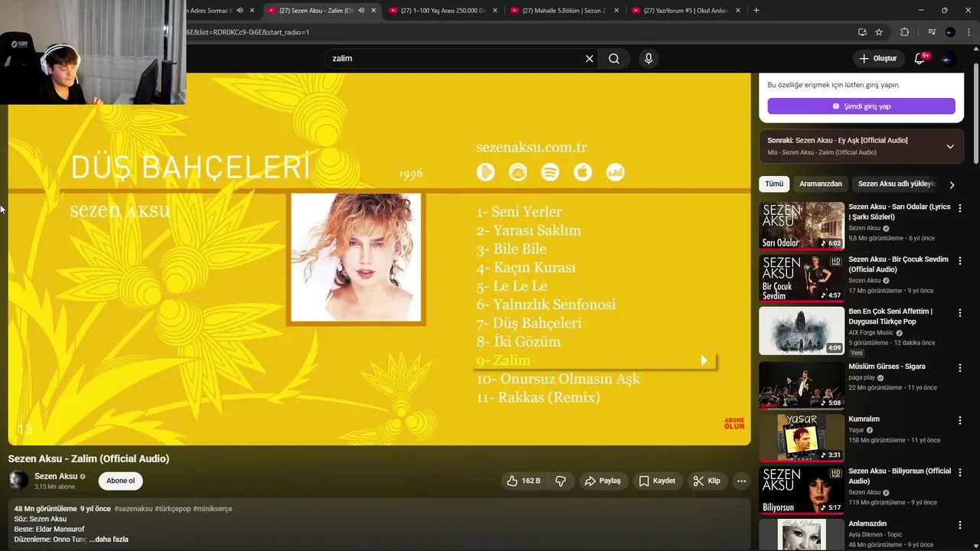Screen dimensions: 980x551
Task: Open the YouTube account avatar menu
Action: pos(949,59)
